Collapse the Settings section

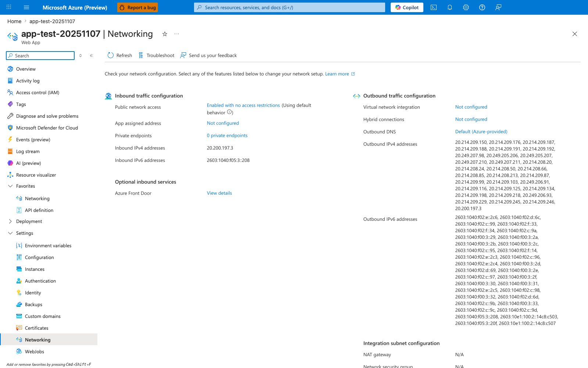(10, 233)
